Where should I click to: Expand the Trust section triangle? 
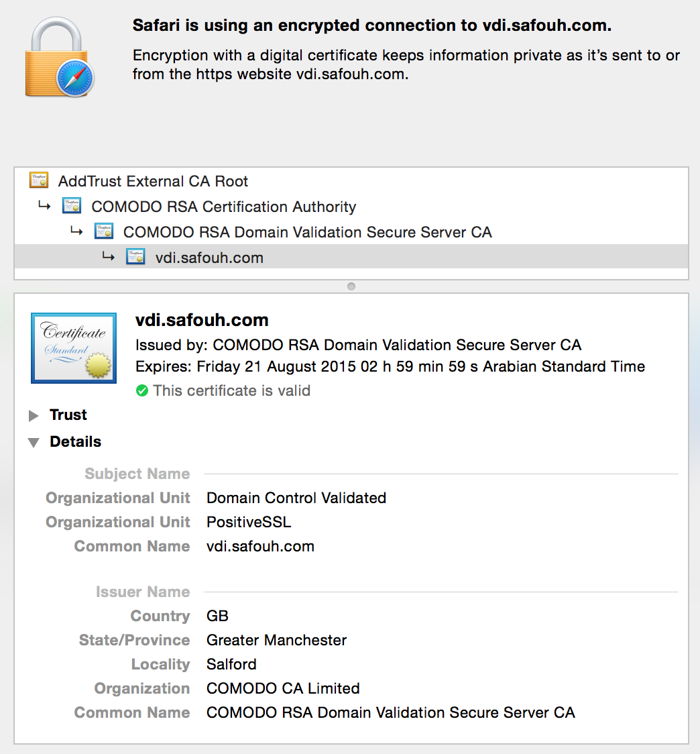point(33,415)
